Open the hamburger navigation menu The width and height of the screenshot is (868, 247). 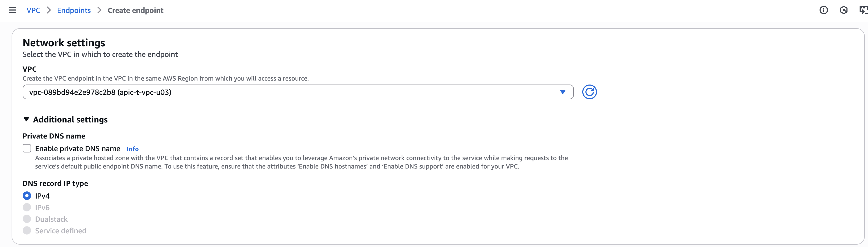click(x=12, y=10)
